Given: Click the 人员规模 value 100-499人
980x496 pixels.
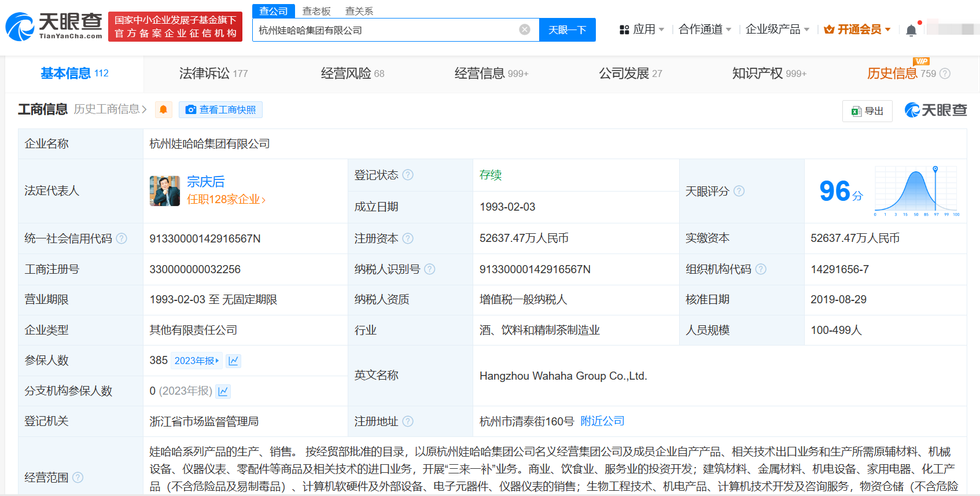Looking at the screenshot, I should pos(836,330).
